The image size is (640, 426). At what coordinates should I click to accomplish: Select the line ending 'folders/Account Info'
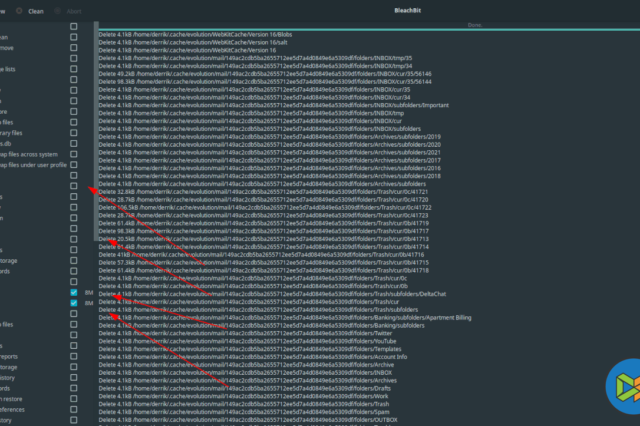(x=253, y=357)
